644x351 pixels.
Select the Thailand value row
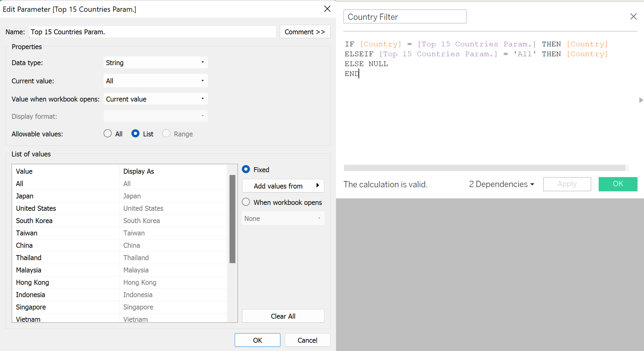[120, 258]
